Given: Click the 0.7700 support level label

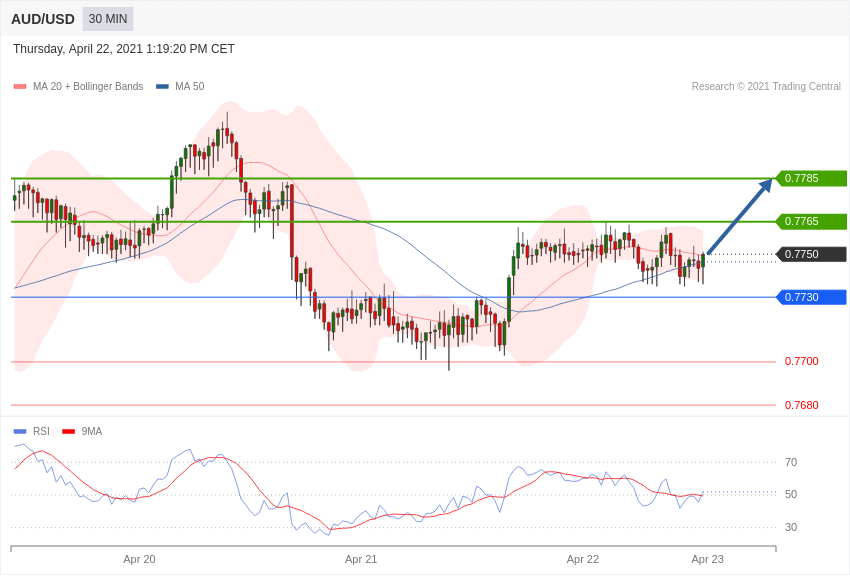Looking at the screenshot, I should pos(802,361).
